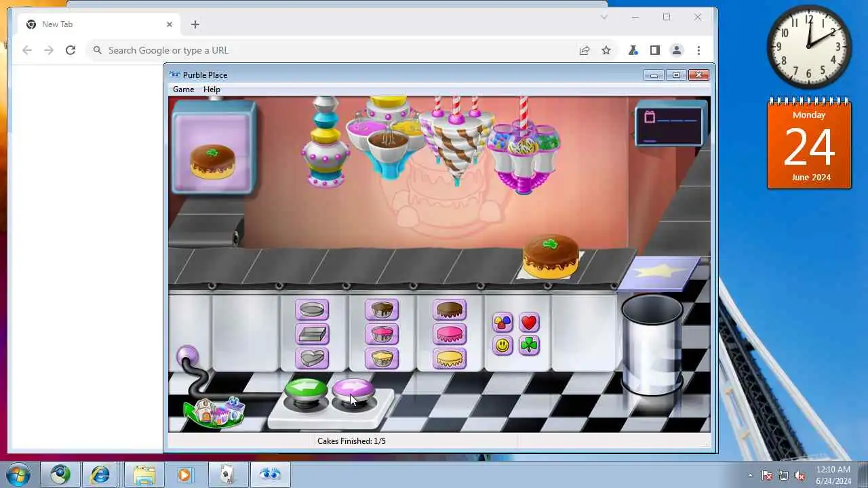Switch to Solitaire cards taskbar icon
Screen dimensions: 868x488
[227, 474]
